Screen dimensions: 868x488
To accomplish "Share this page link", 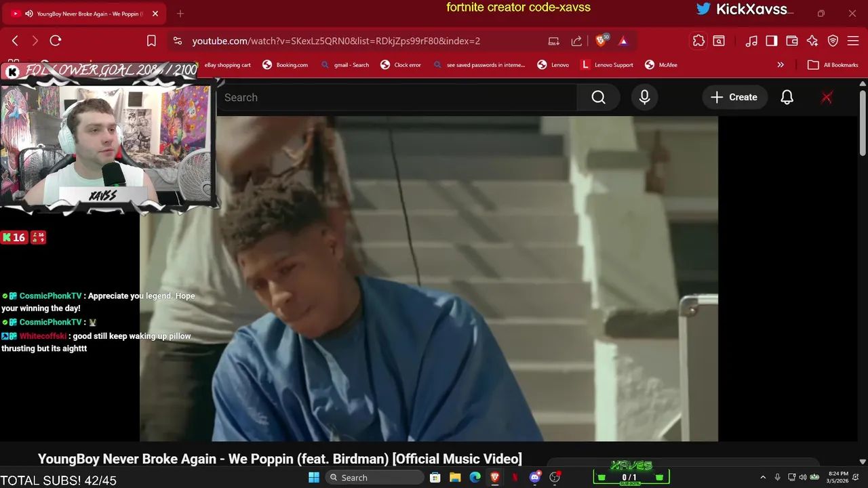I will point(576,41).
